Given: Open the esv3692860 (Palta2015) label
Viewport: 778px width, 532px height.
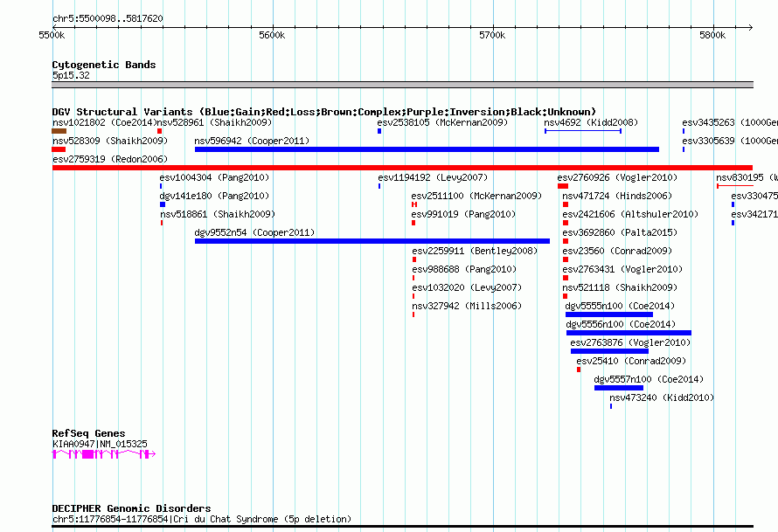Looking at the screenshot, I should coord(620,232).
